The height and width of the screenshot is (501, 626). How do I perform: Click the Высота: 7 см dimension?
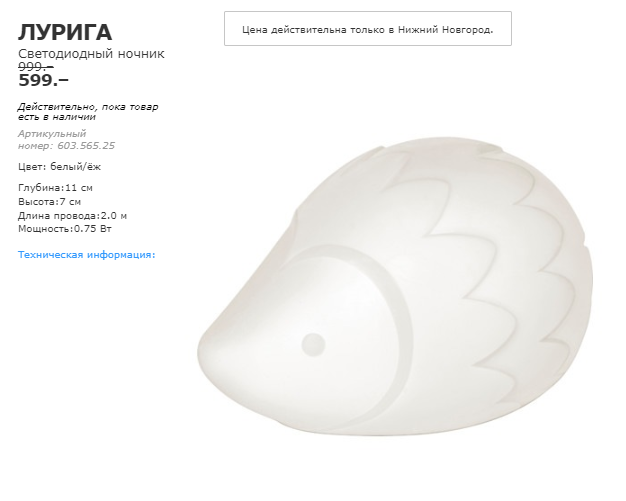pos(50,202)
